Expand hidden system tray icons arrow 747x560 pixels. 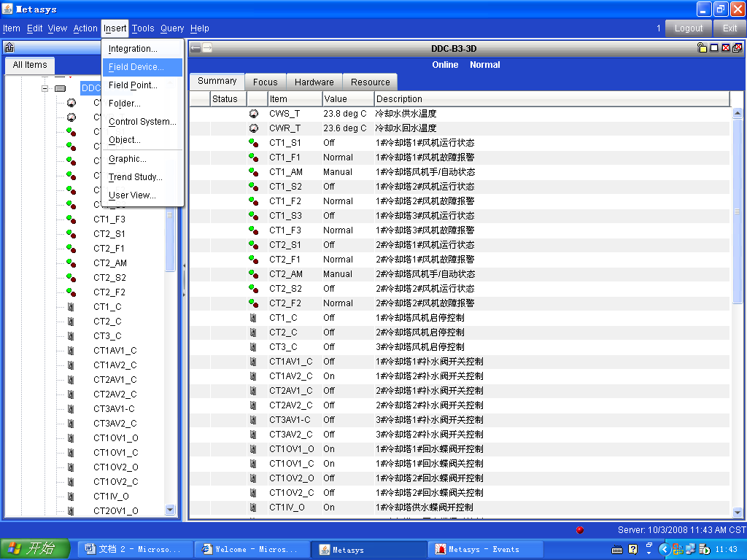(x=664, y=549)
